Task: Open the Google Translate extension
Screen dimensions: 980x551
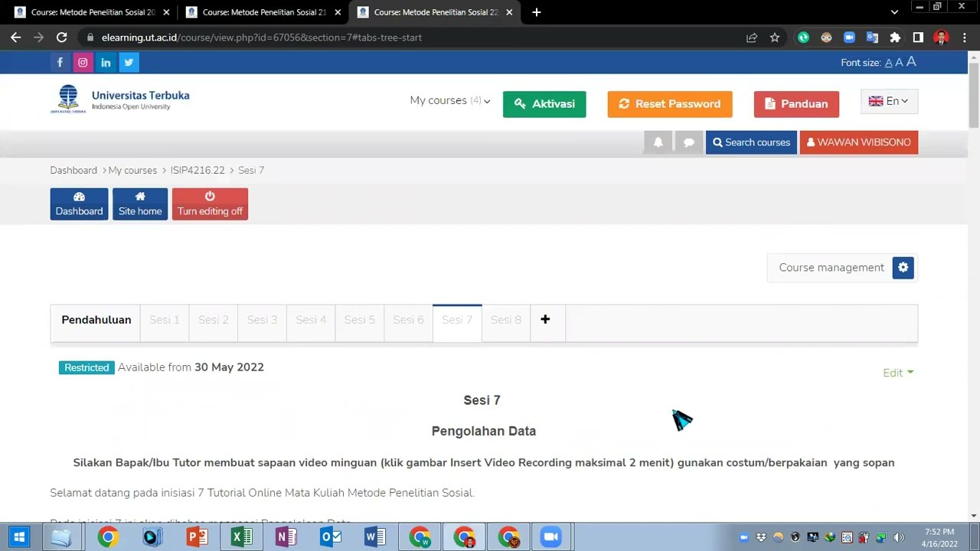Action: point(872,37)
